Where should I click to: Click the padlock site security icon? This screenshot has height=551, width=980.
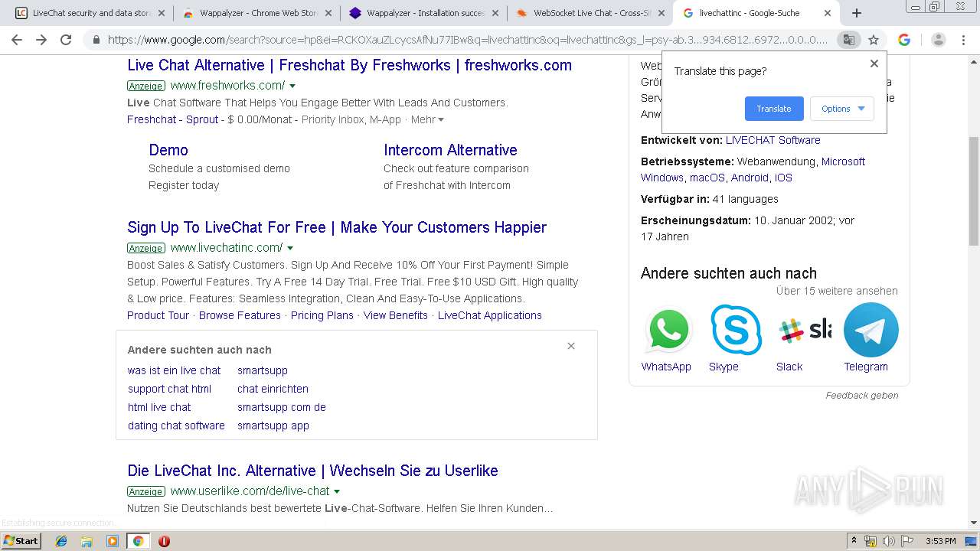point(96,40)
